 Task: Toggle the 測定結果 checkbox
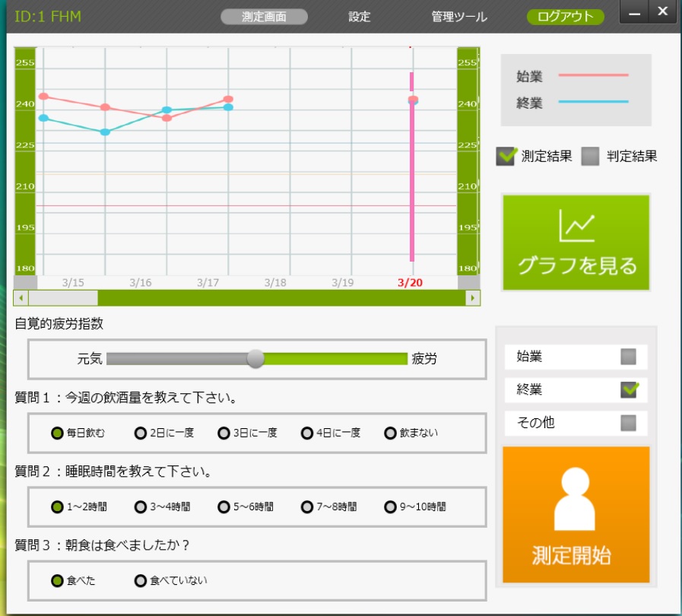(x=506, y=156)
